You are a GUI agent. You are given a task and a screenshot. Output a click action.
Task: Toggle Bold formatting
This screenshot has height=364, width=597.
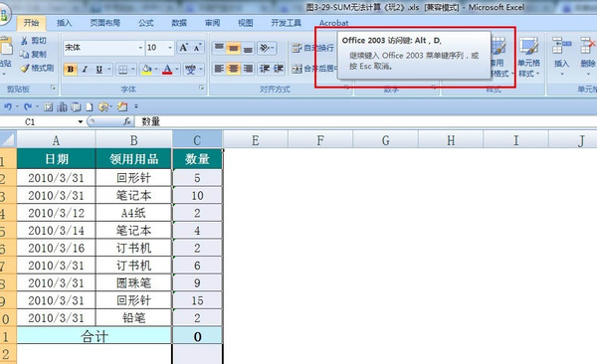tap(71, 70)
